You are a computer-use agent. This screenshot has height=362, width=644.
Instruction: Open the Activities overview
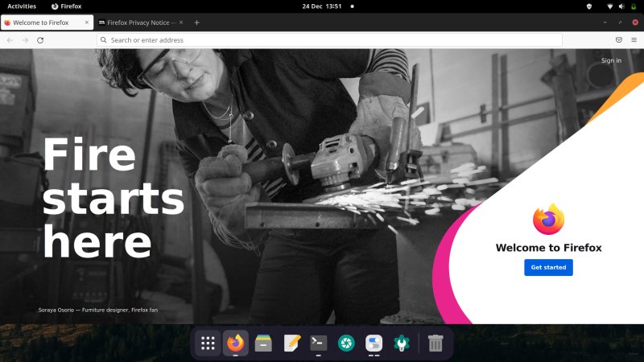pos(22,6)
